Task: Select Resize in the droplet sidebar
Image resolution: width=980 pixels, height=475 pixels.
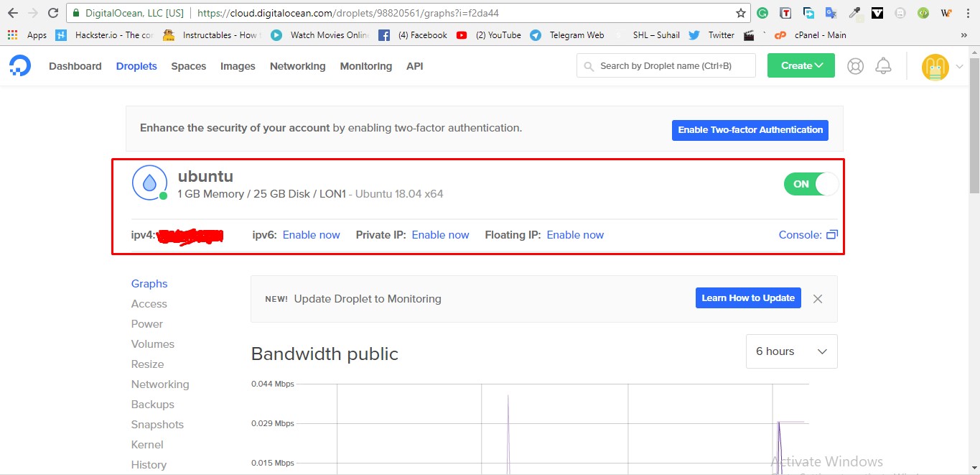Action: point(148,364)
